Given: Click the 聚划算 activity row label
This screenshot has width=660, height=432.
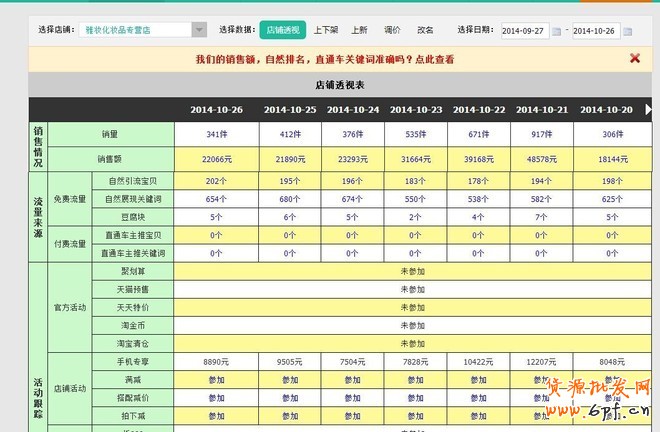Looking at the screenshot, I should click(135, 271).
